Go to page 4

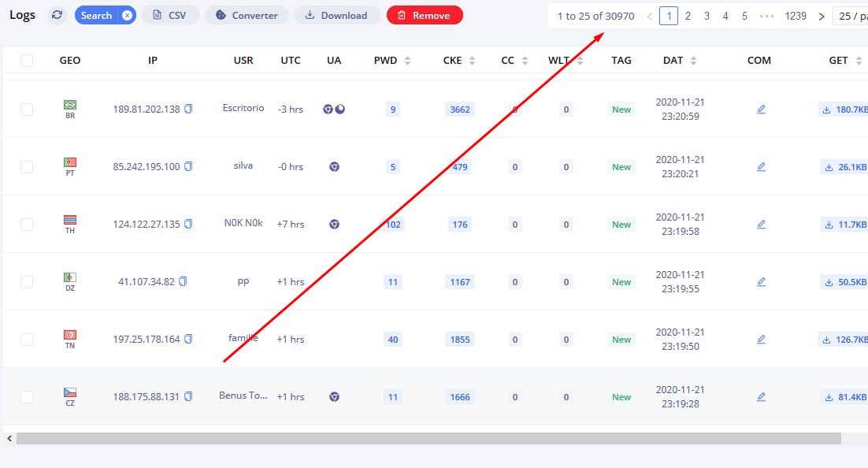point(725,16)
